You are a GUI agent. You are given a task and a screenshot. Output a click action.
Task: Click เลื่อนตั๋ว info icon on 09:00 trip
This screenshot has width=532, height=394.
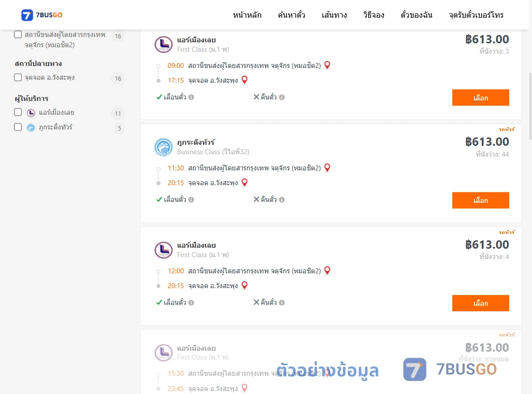pos(191,98)
